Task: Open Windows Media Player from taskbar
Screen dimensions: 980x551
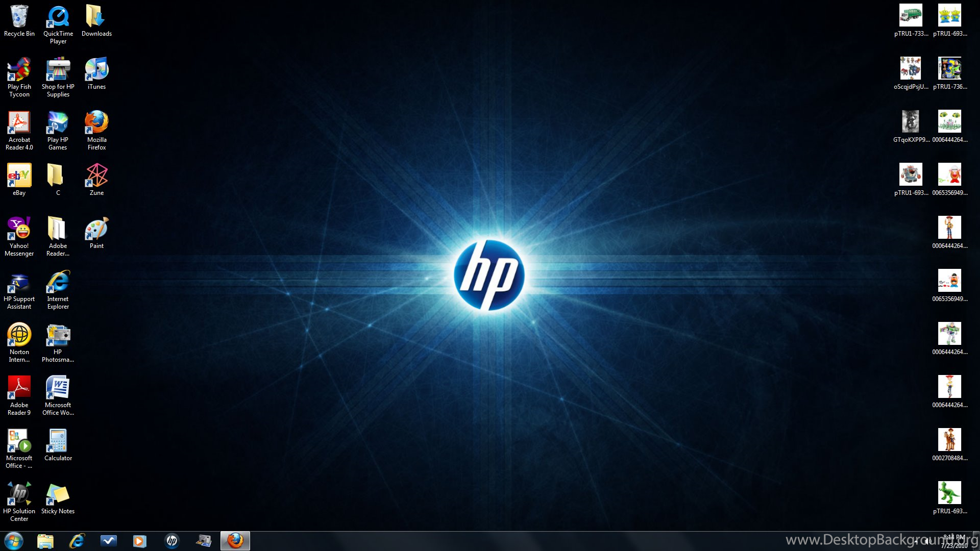Action: click(140, 541)
